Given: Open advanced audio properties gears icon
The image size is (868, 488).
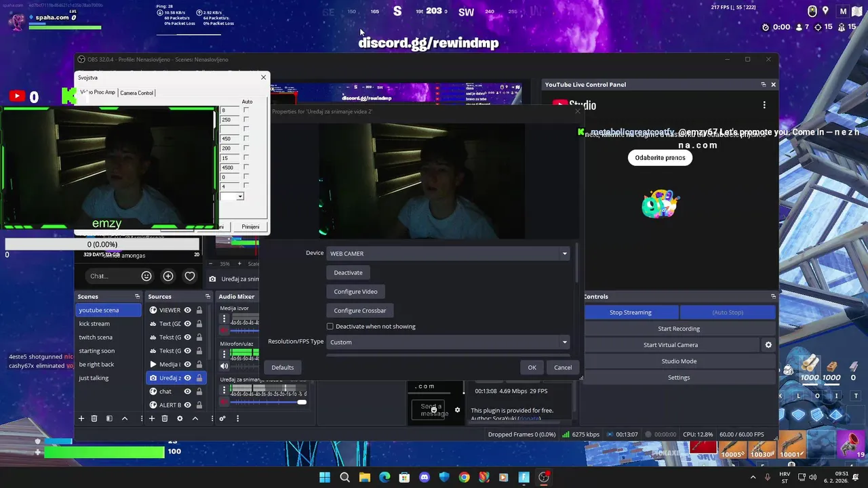Looking at the screenshot, I should coord(222,419).
